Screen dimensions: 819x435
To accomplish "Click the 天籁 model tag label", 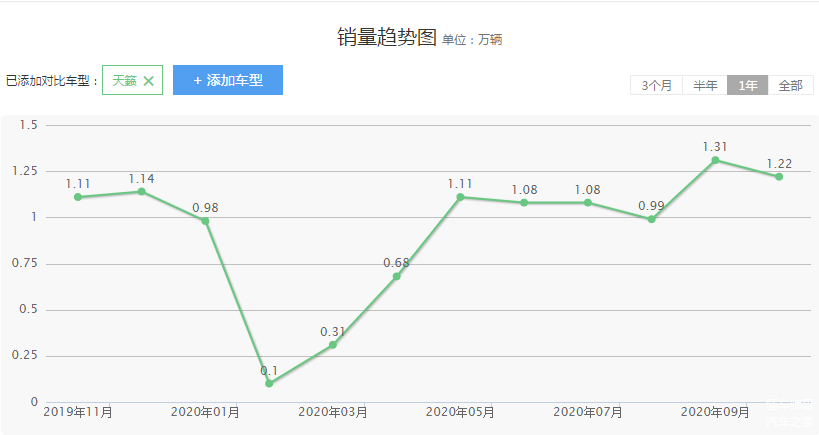I will point(124,81).
